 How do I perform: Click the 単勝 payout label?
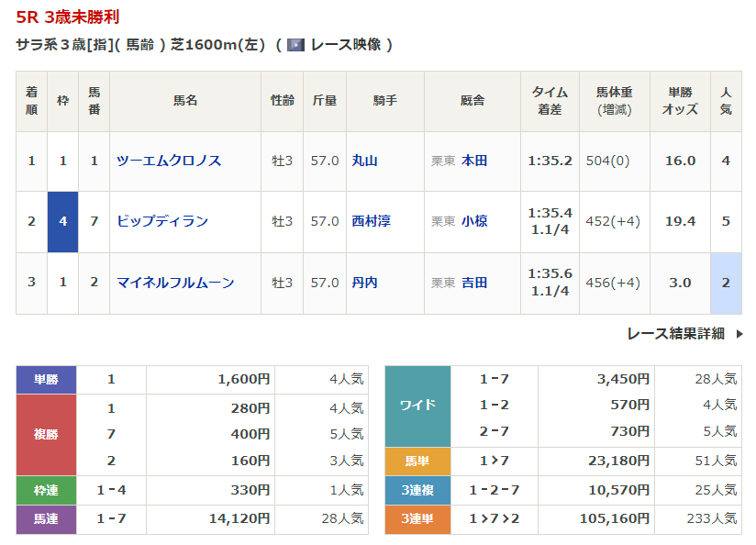pos(46,379)
